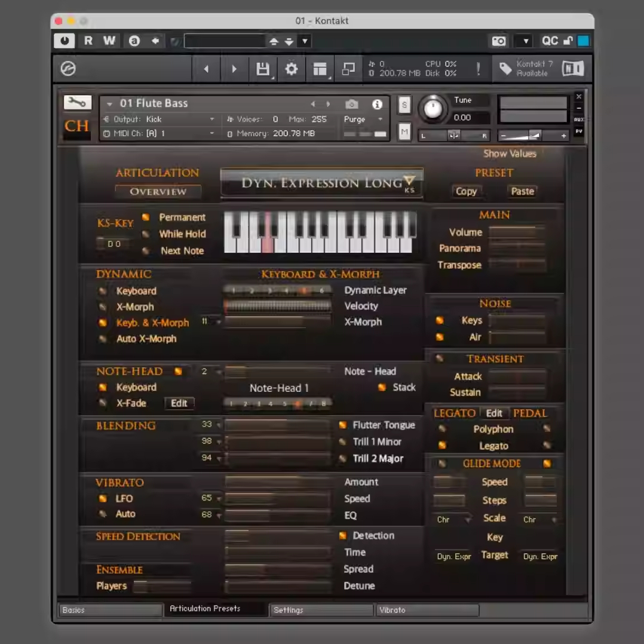Viewport: 644px width, 644px height.
Task: Click the Kontakt logo icon
Action: (x=68, y=69)
